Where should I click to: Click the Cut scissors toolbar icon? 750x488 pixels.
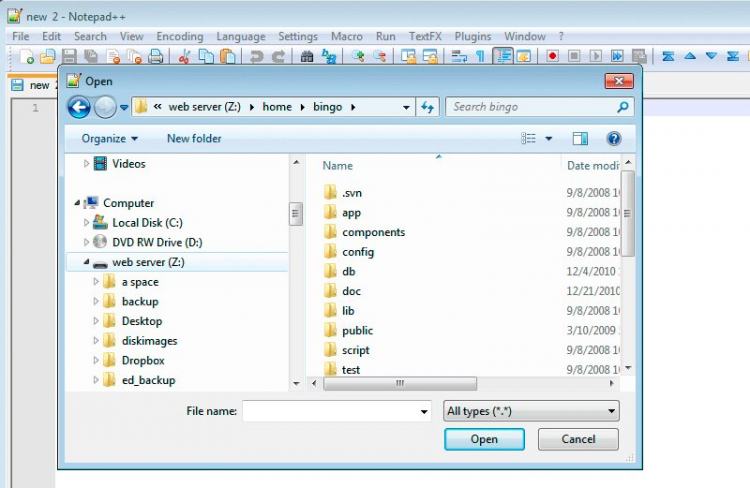(184, 56)
